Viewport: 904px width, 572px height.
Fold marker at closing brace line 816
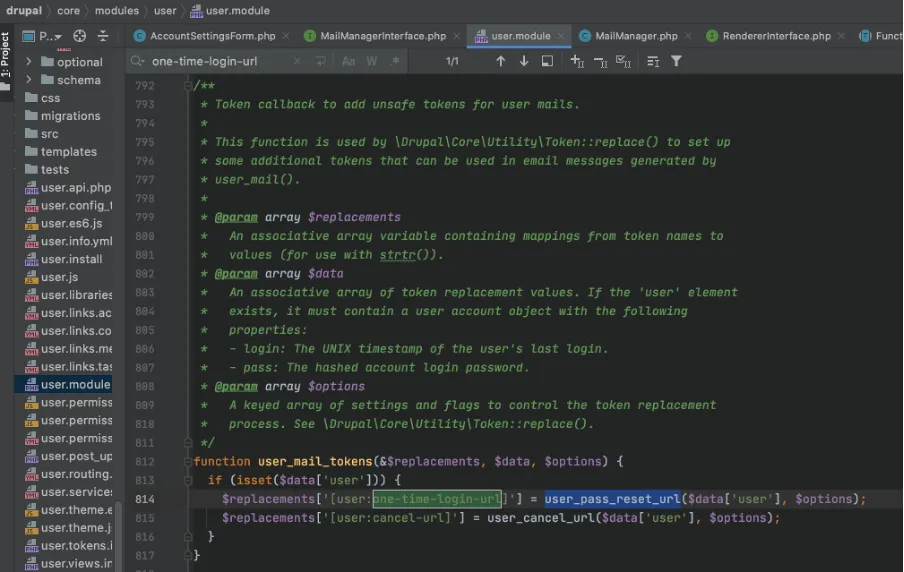(188, 536)
